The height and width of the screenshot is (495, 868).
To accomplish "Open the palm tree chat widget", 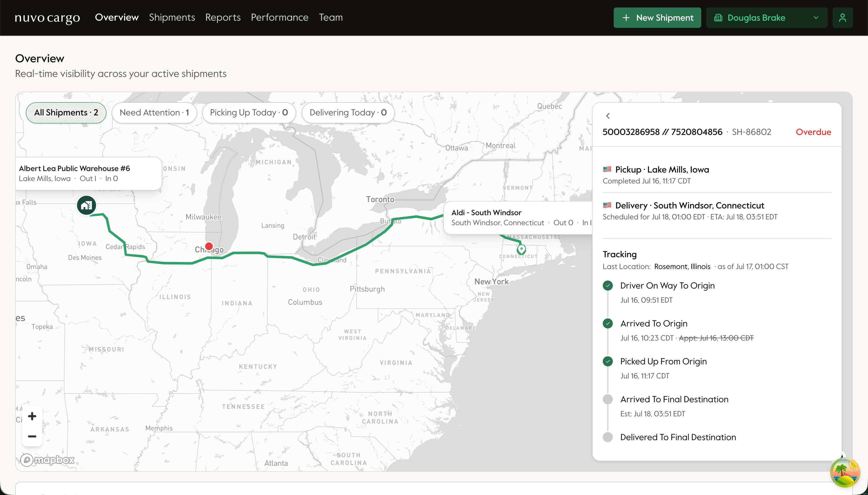I will (x=845, y=472).
